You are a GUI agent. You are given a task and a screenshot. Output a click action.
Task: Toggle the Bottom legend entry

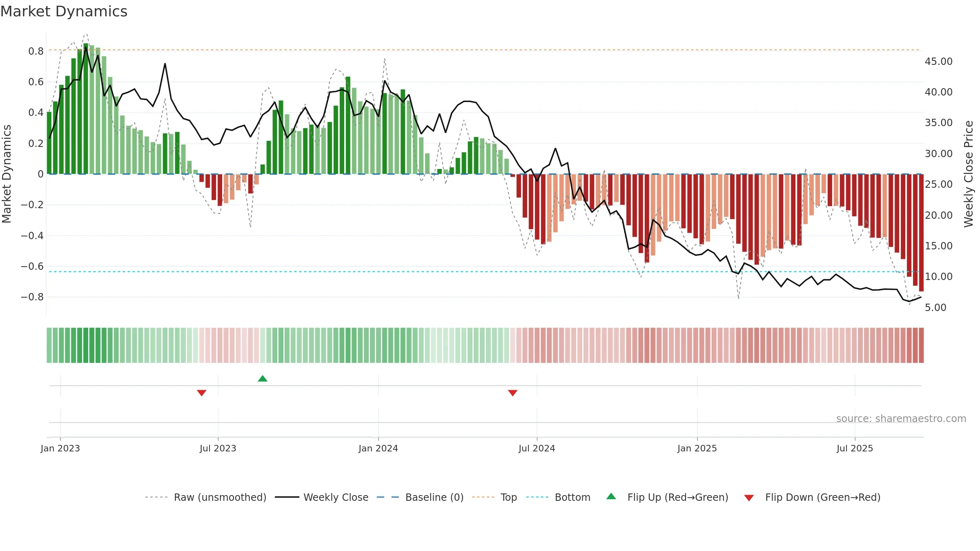pos(558,497)
